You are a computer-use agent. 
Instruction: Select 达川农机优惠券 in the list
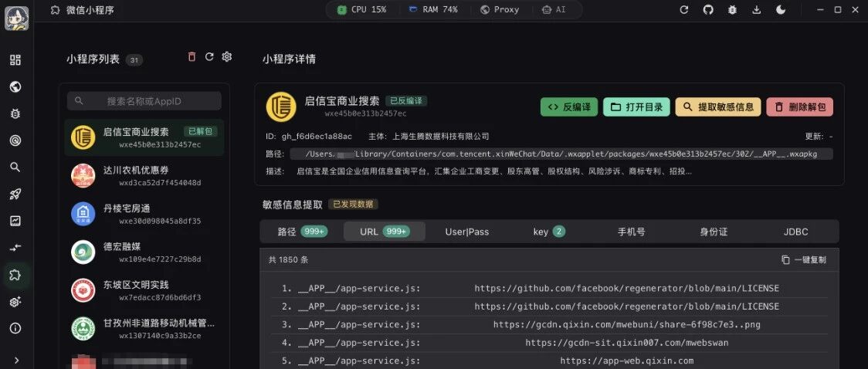click(144, 176)
